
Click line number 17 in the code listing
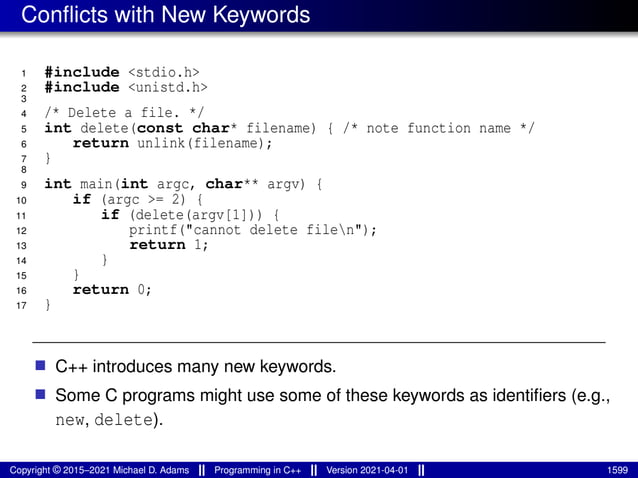(22, 305)
